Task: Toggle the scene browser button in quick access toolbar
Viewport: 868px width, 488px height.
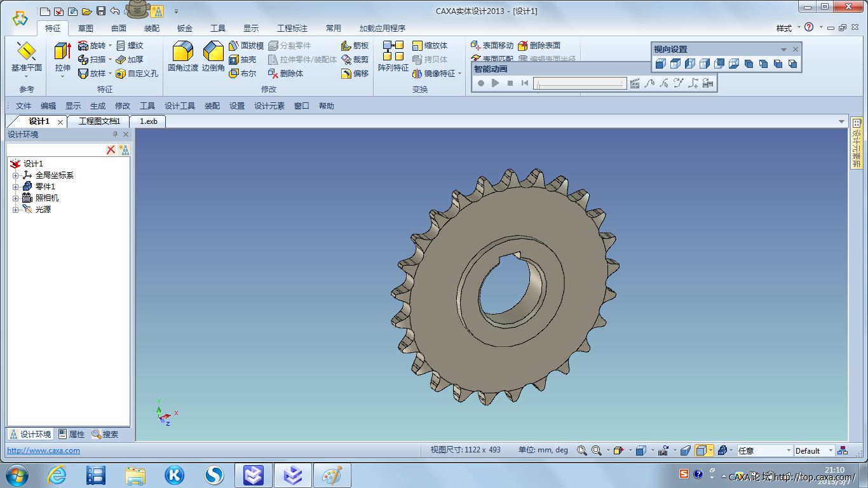Action: click(x=156, y=11)
